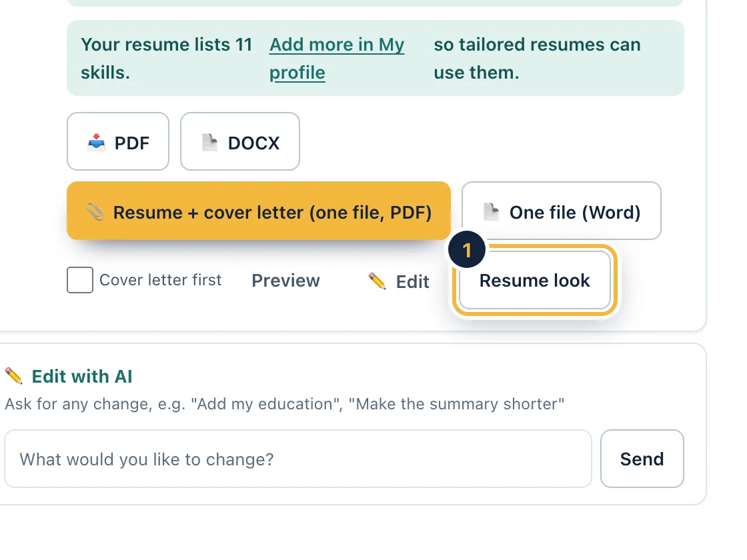Download the resume as PDF
Screen dimensions: 747x560
tap(117, 141)
